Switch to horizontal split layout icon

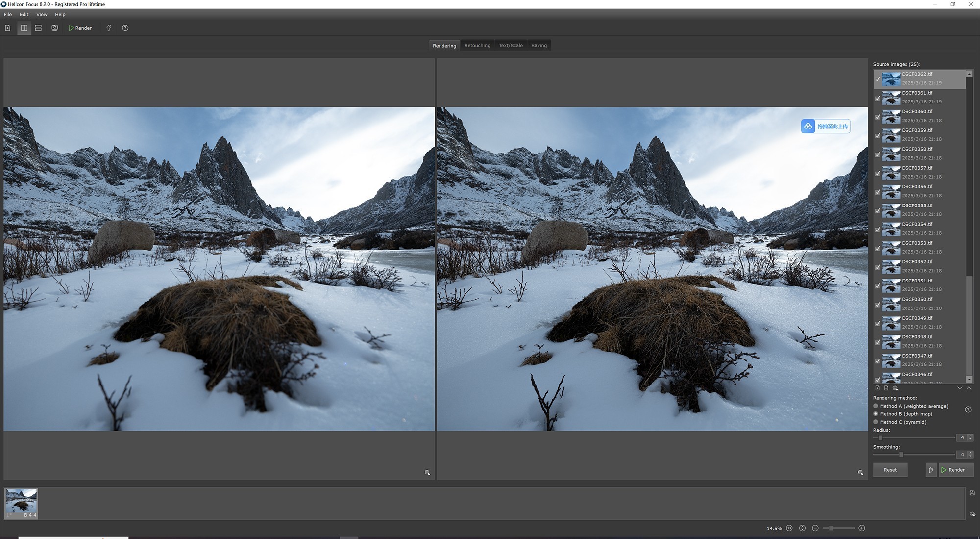tap(38, 28)
